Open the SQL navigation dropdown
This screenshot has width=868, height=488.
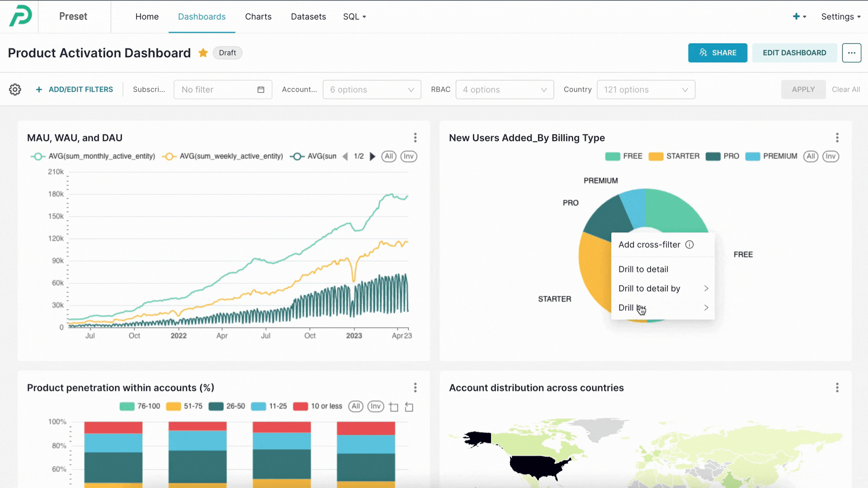354,17
